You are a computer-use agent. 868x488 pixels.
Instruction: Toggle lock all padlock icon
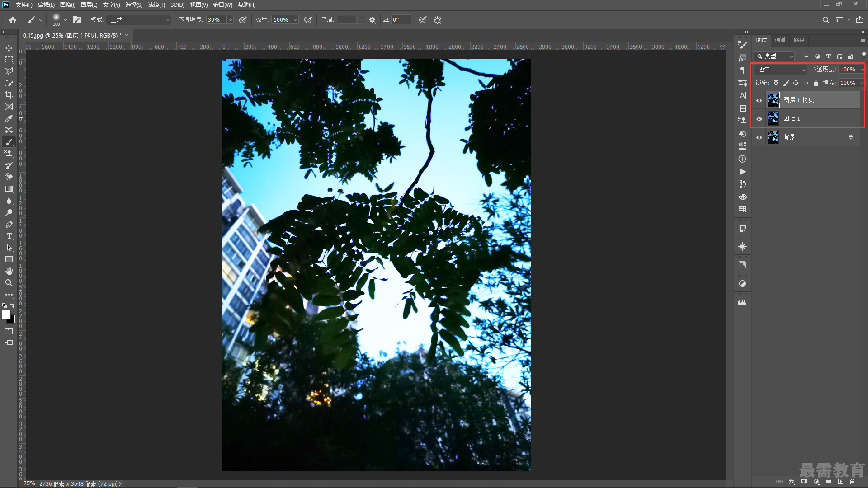click(x=816, y=83)
